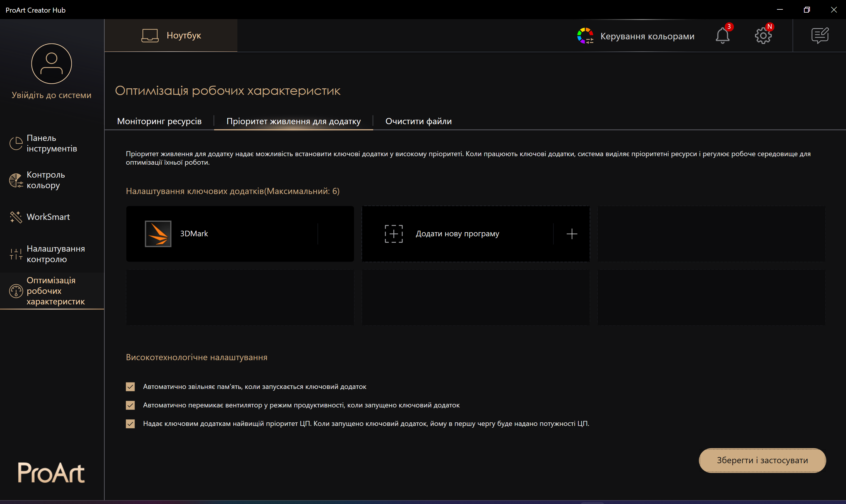Click the plus icon to add a program
This screenshot has height=504, width=846.
pyautogui.click(x=572, y=234)
